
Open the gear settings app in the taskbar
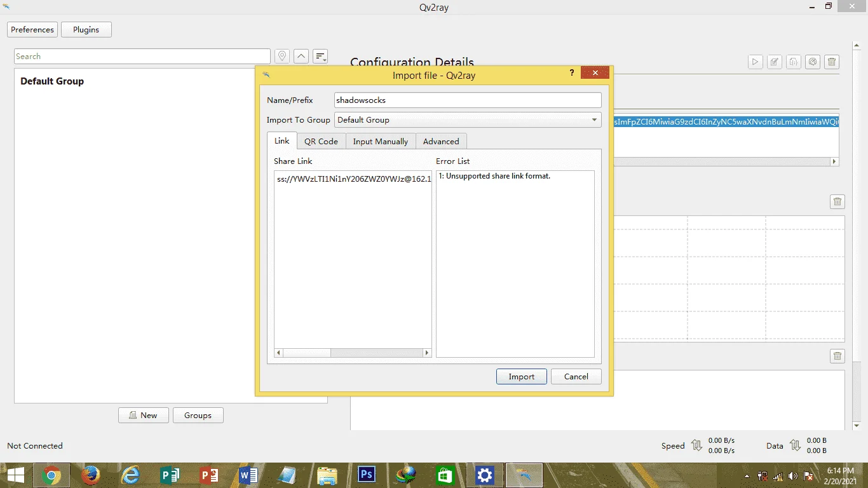coord(485,475)
